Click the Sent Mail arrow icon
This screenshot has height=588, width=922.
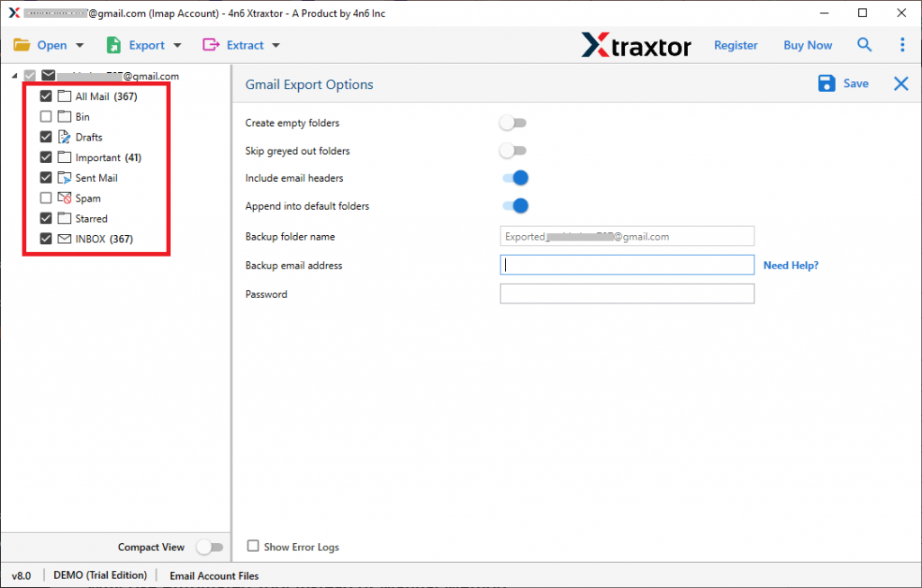point(64,177)
